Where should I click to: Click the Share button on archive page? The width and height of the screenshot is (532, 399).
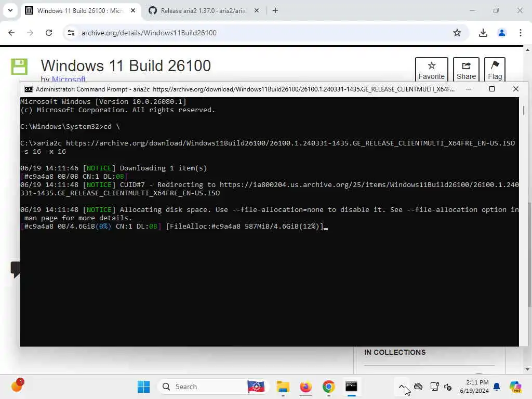(x=466, y=70)
